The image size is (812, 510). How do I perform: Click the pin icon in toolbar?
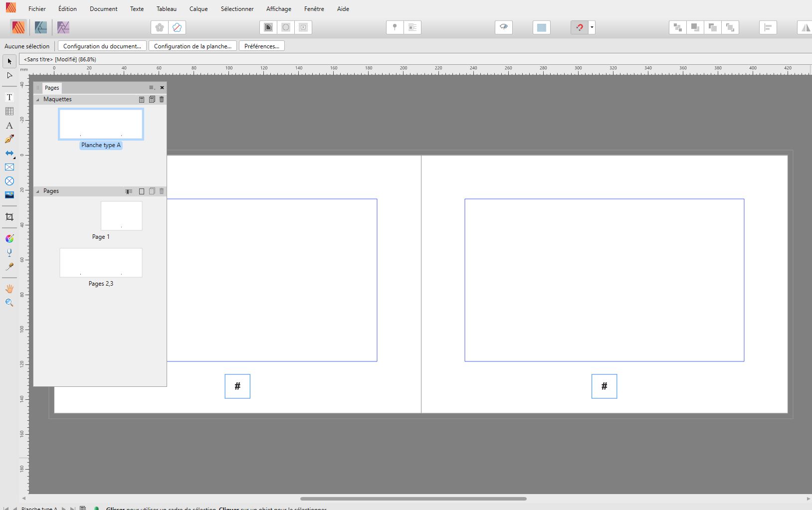(395, 27)
